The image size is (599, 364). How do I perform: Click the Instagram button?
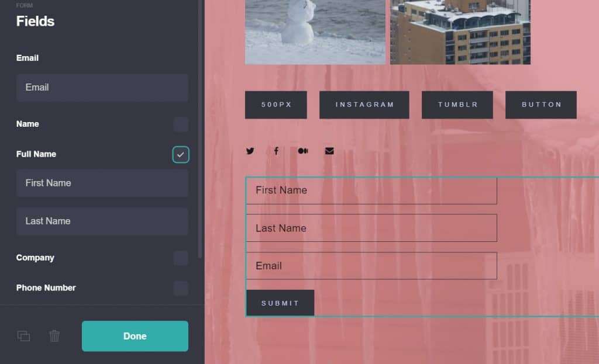[364, 105]
